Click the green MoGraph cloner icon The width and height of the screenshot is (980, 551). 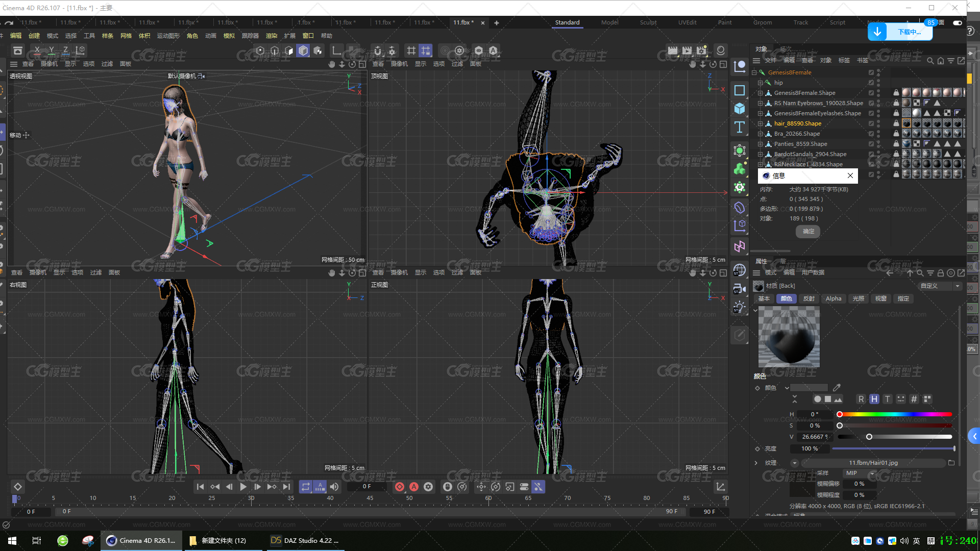pos(740,169)
